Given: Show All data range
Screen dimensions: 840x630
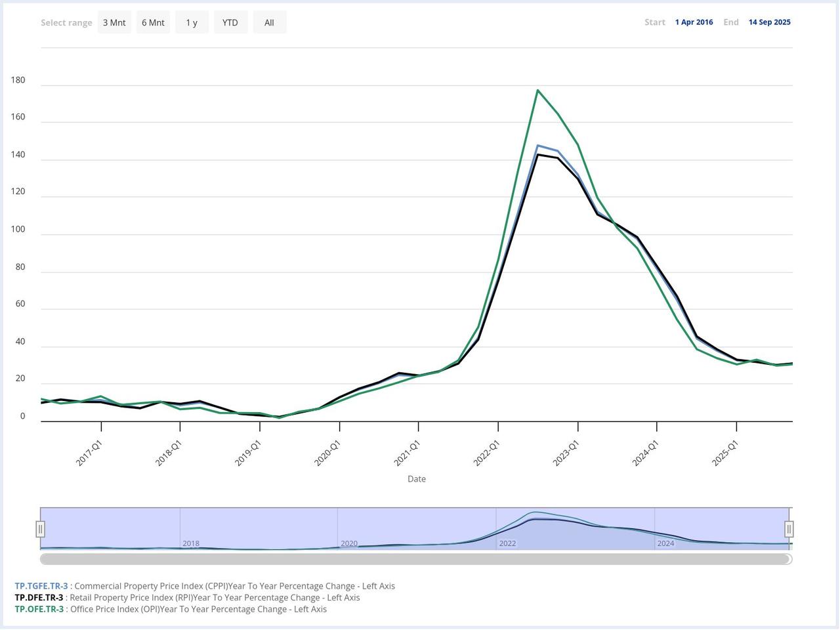Looking at the screenshot, I should click(269, 22).
